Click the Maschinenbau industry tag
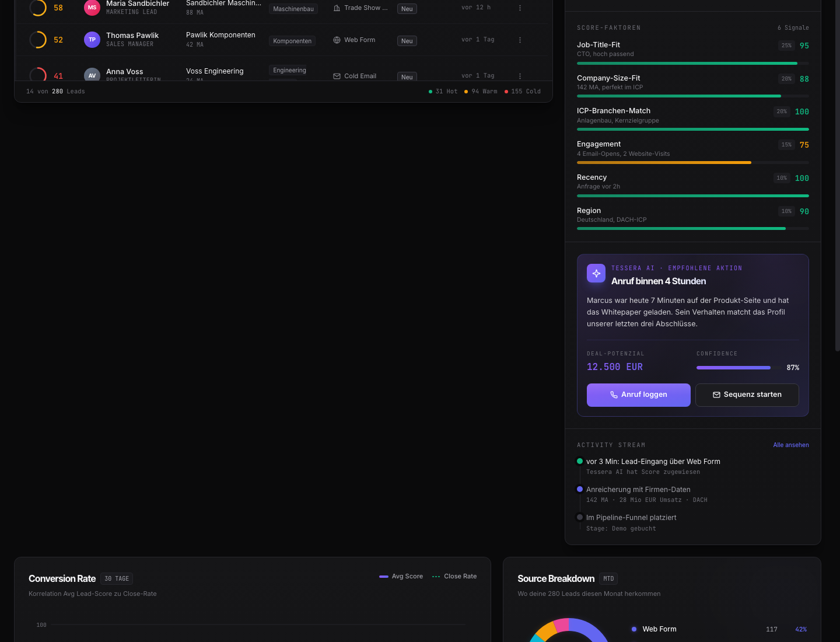 pos(293,9)
